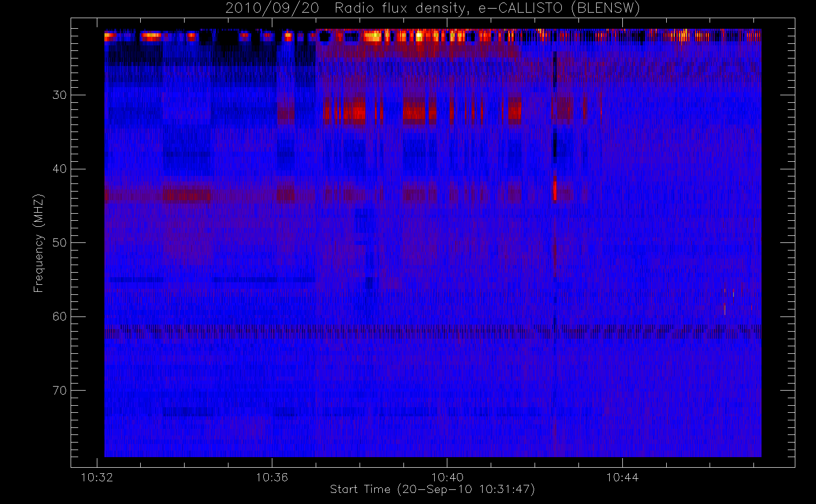Viewport: 816px width, 504px height.
Task: Select the 50 MHz frequency tick label
Action: click(60, 242)
